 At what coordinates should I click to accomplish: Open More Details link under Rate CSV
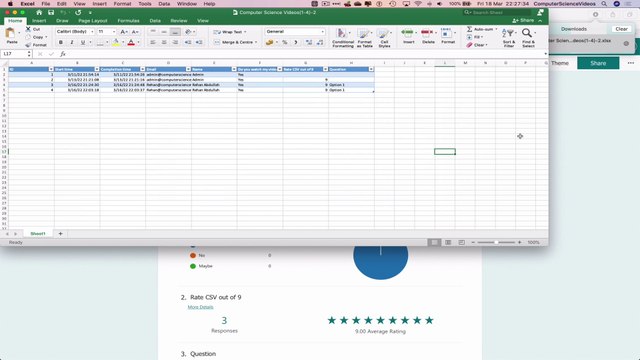200,307
